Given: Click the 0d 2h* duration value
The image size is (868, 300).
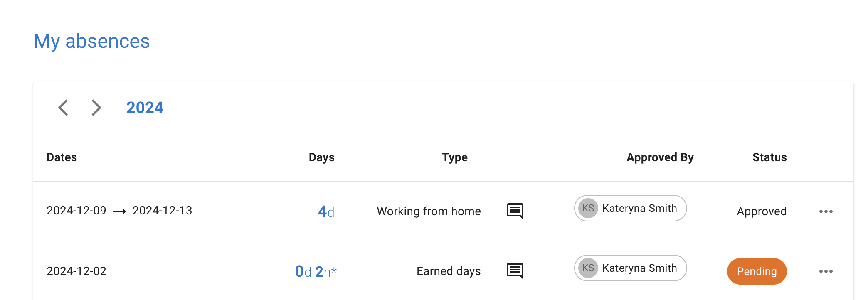Looking at the screenshot, I should tap(315, 270).
